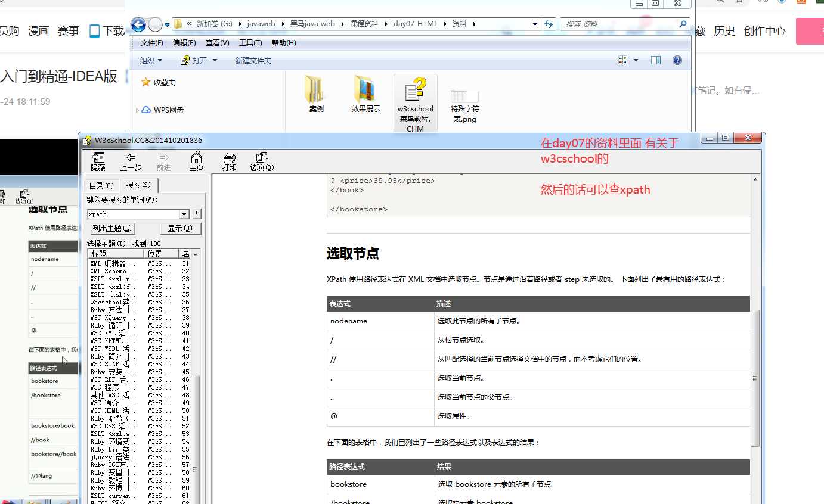
Task: Select the 案例 folder
Action: (x=316, y=94)
